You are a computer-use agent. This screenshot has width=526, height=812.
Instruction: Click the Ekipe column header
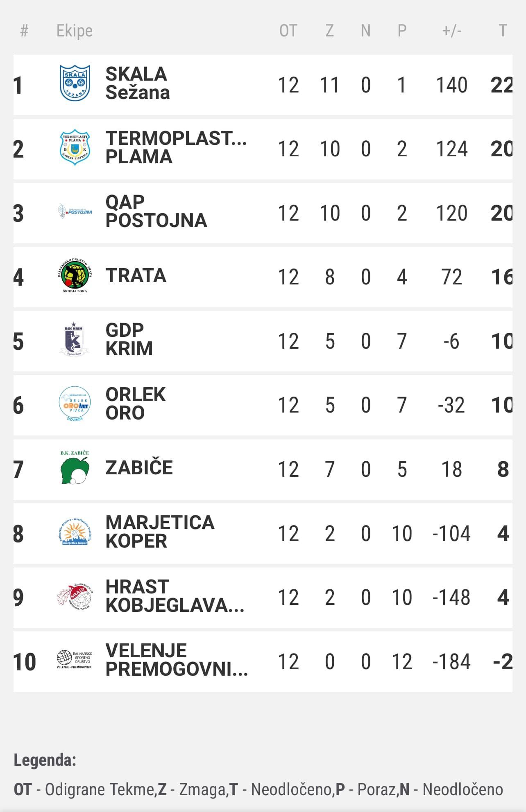click(75, 31)
